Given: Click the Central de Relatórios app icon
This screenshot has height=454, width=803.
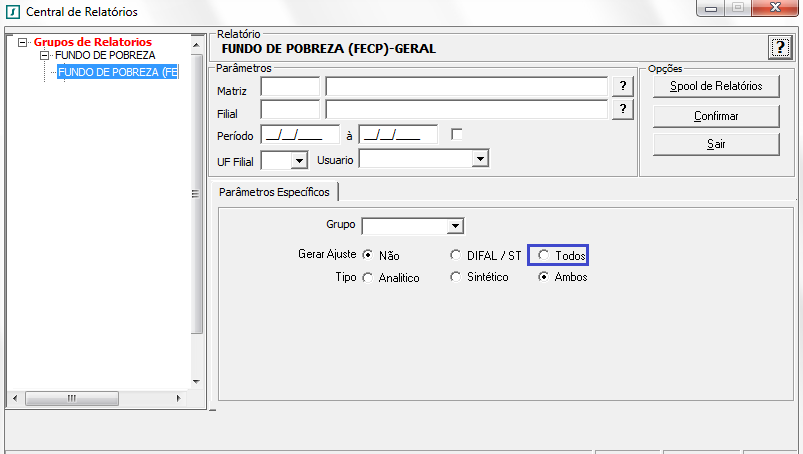Looking at the screenshot, I should pos(12,11).
